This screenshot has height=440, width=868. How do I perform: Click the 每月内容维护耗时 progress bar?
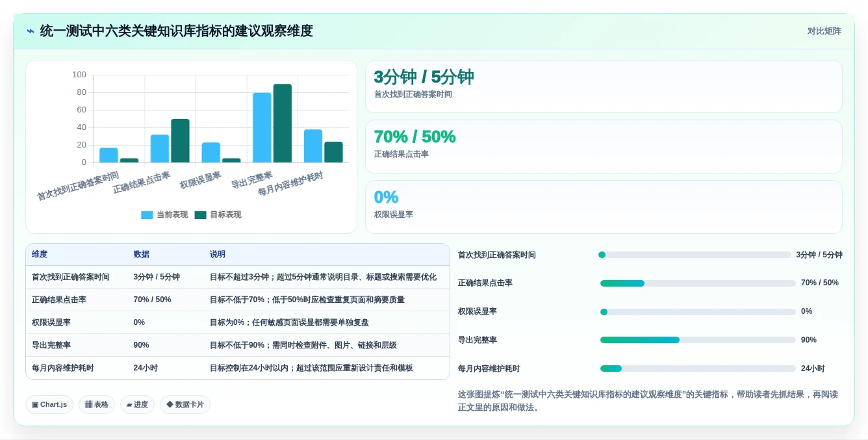(x=698, y=369)
